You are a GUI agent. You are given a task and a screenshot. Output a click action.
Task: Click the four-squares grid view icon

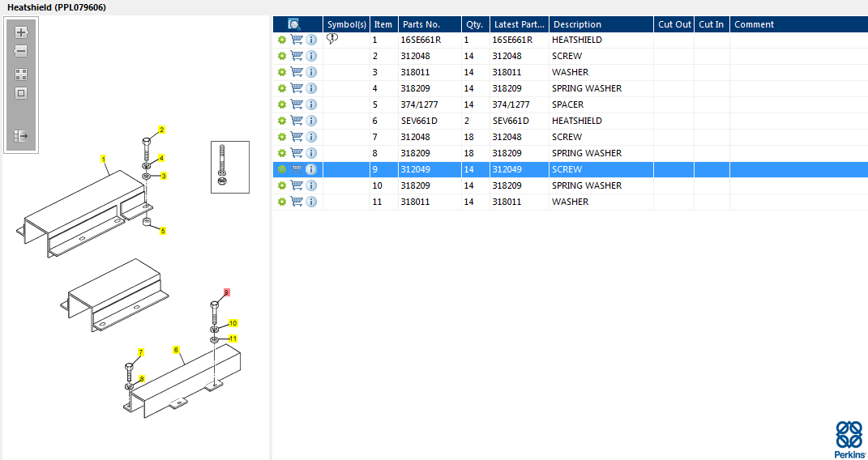coord(21,74)
